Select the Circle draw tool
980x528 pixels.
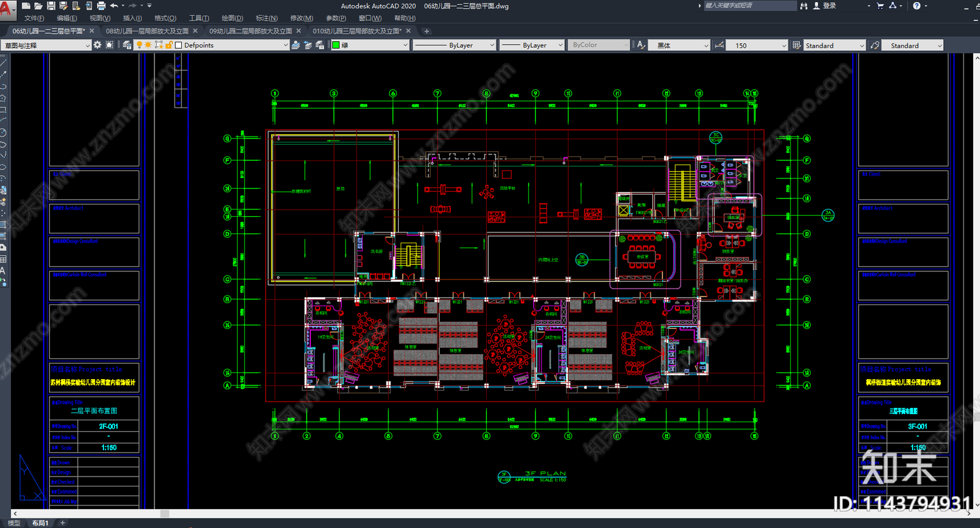click(3, 133)
